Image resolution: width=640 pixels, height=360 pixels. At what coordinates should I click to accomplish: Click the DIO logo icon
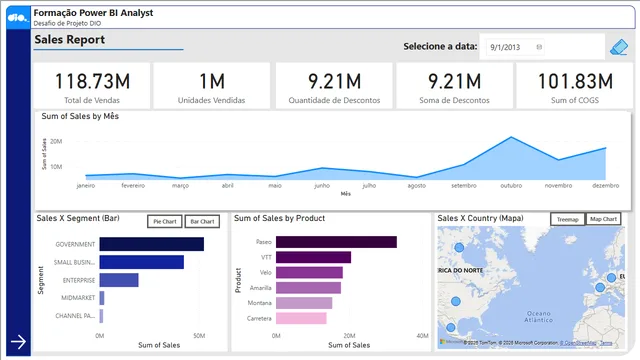click(18, 18)
